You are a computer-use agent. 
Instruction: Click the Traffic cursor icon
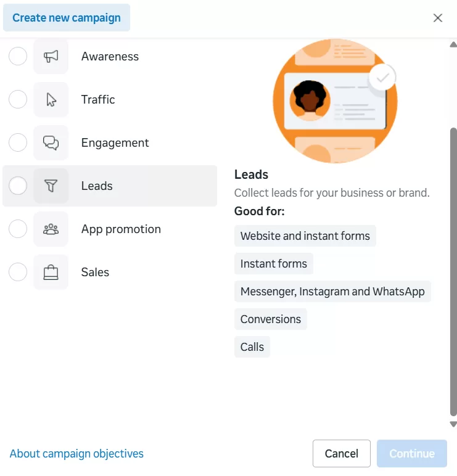pos(51,100)
